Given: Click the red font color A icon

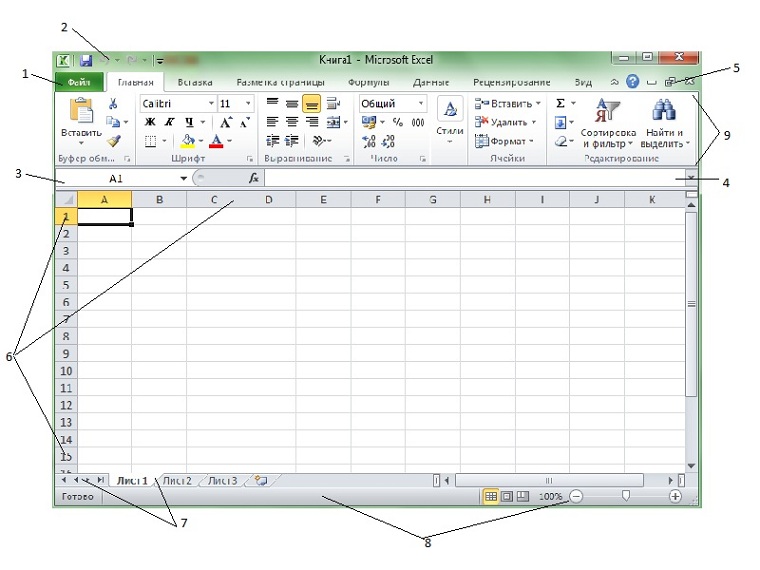Looking at the screenshot, I should point(216,141).
